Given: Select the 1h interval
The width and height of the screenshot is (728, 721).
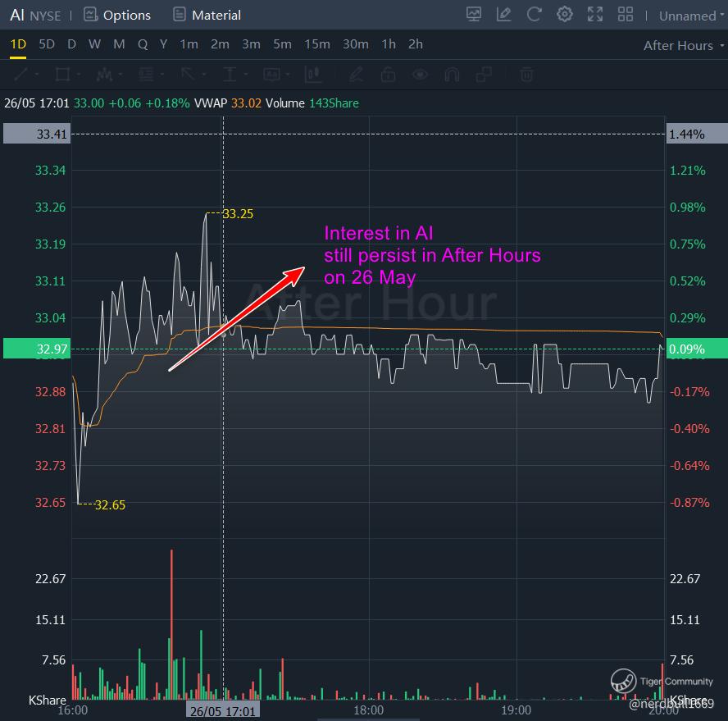Looking at the screenshot, I should pos(389,44).
